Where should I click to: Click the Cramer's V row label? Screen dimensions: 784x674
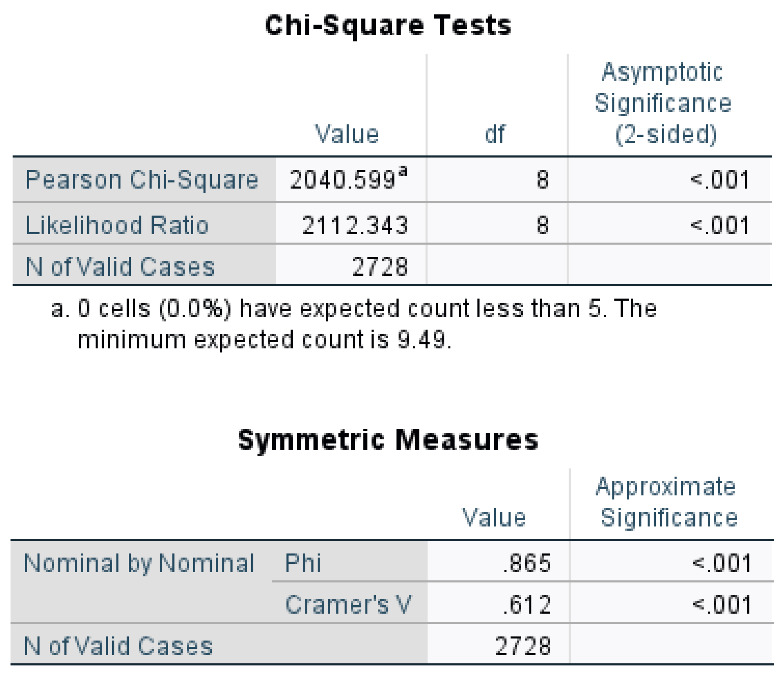[x=348, y=604]
